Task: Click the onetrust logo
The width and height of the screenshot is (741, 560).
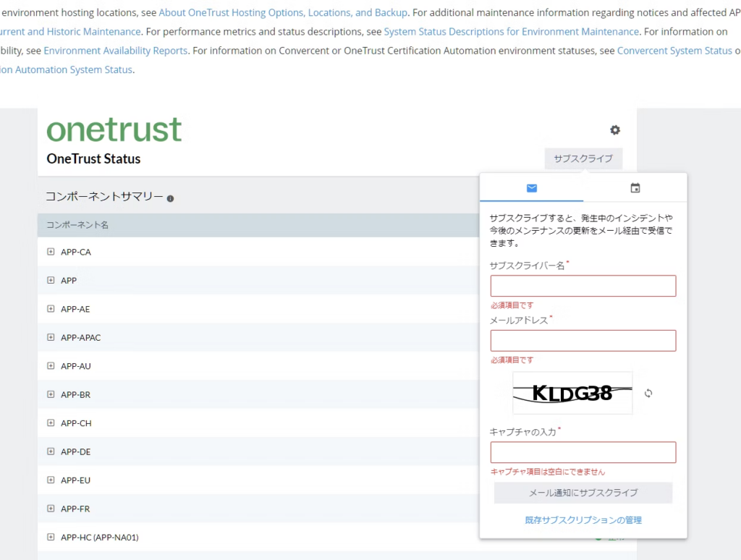Action: click(114, 130)
